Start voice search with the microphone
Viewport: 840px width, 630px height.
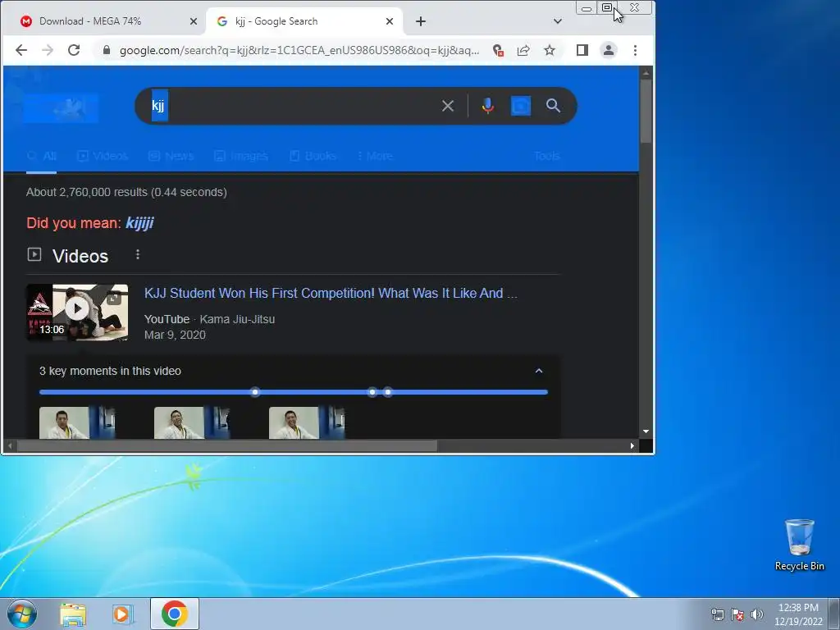click(x=487, y=106)
